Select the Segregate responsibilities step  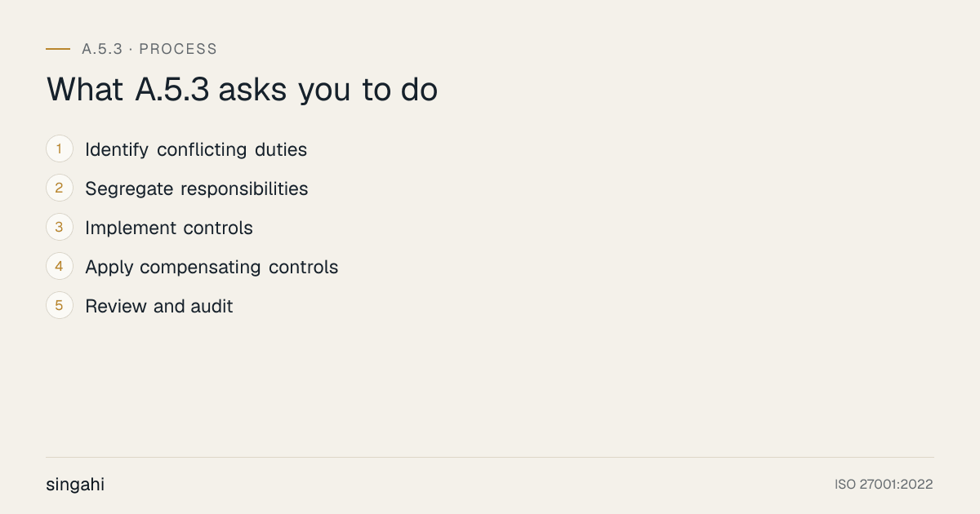tap(197, 188)
